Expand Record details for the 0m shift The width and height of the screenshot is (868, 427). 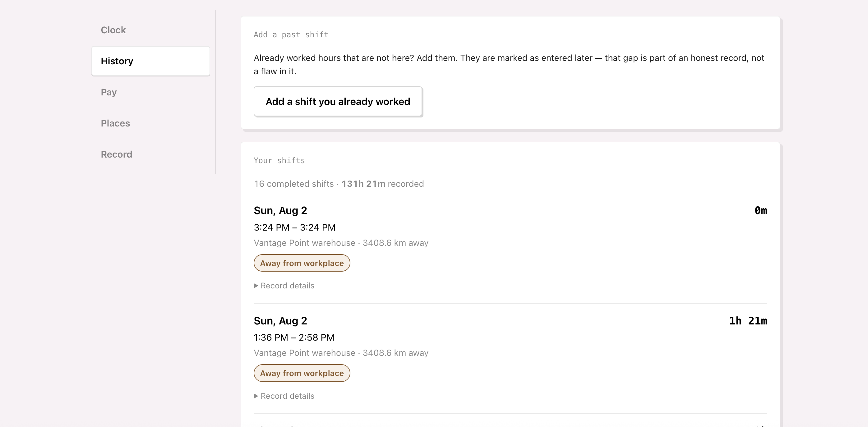(x=284, y=286)
